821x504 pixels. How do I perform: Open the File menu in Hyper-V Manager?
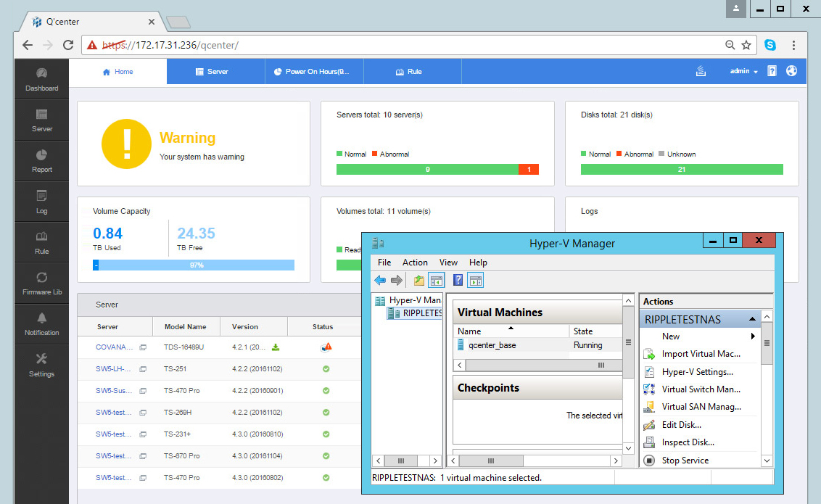click(384, 263)
